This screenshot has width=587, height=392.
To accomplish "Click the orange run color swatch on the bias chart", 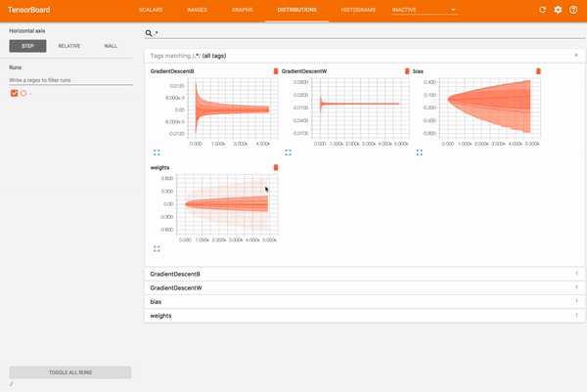I will tap(538, 71).
